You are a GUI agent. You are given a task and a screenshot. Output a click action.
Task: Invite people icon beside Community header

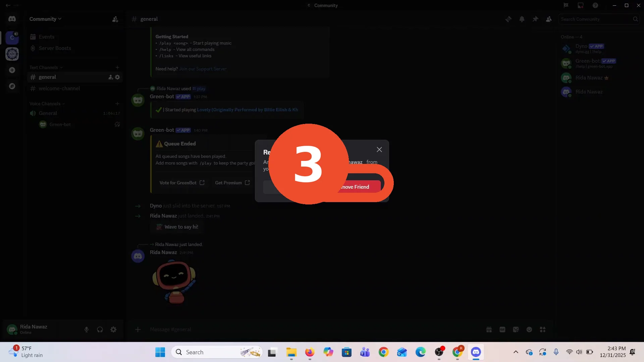point(115,19)
